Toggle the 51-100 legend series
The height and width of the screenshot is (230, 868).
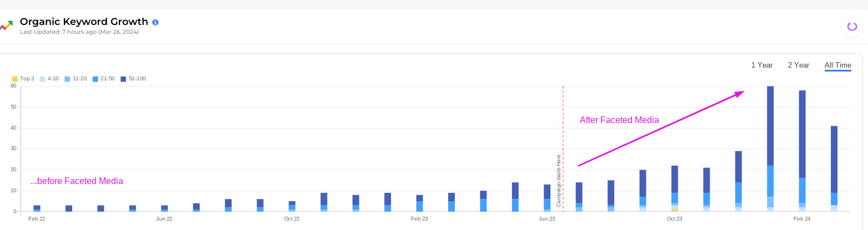(133, 79)
